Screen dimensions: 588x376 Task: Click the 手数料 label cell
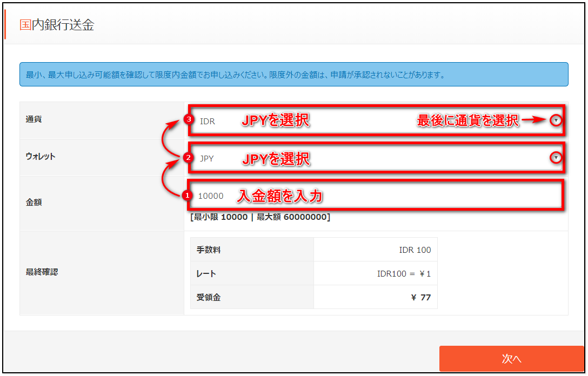pyautogui.click(x=252, y=250)
